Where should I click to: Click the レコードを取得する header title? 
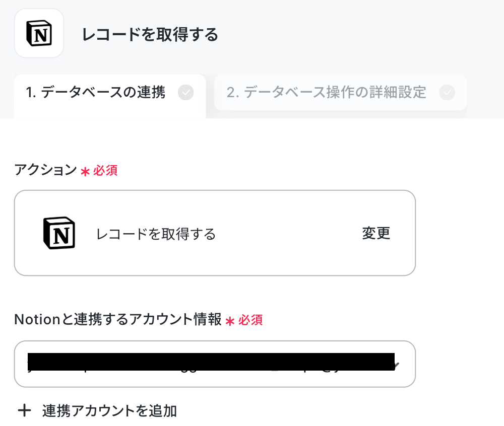[150, 34]
